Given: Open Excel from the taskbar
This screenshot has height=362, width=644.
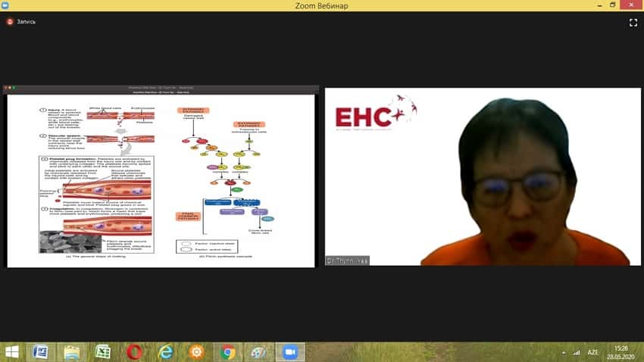Looking at the screenshot, I should tap(103, 352).
